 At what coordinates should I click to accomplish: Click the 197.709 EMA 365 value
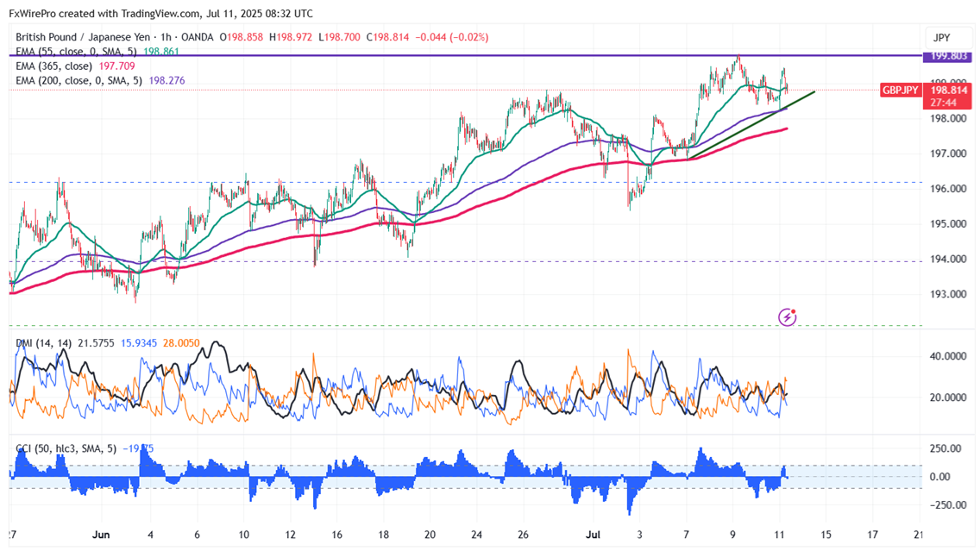[116, 66]
